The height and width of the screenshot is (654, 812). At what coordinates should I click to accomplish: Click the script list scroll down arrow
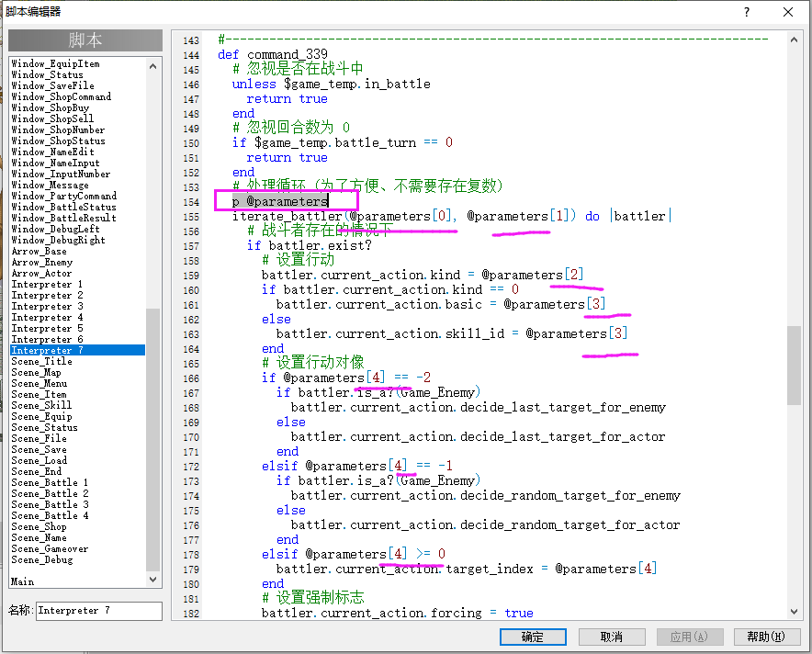pyautogui.click(x=152, y=580)
